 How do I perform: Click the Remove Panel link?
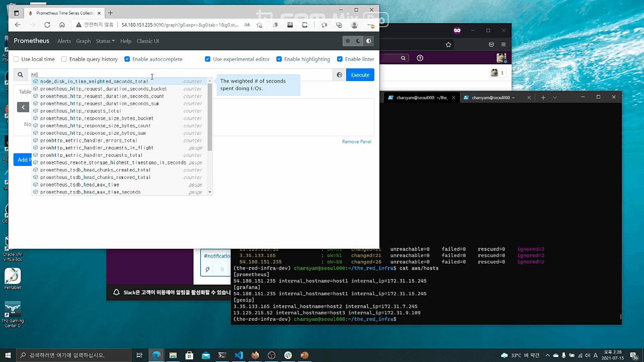357,142
